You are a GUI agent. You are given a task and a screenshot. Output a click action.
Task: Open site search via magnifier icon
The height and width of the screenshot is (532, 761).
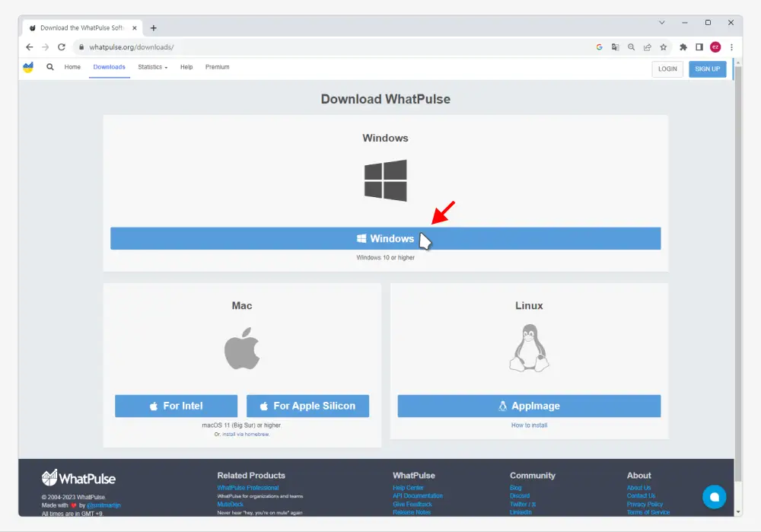(x=50, y=67)
